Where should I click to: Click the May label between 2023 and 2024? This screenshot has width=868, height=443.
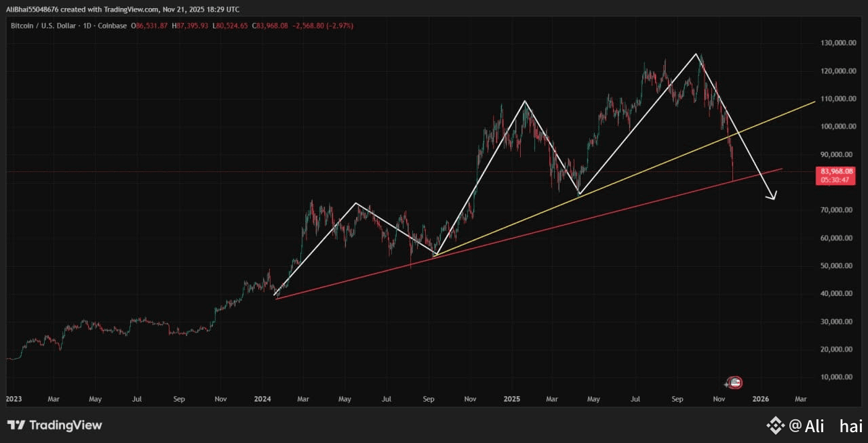tap(95, 399)
